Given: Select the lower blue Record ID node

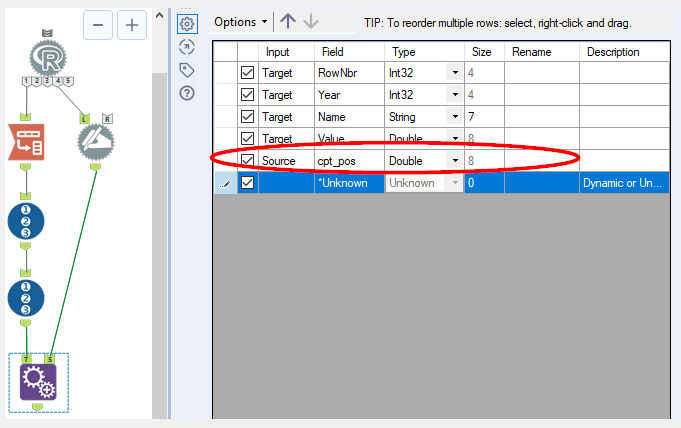Looking at the screenshot, I should (x=26, y=298).
